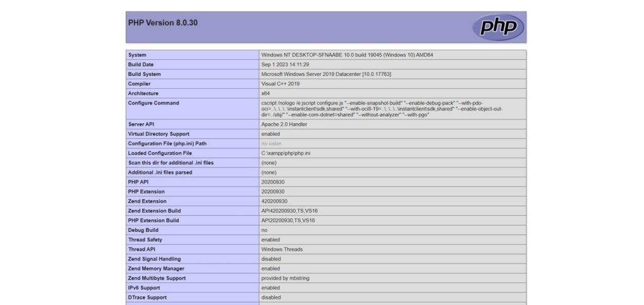Select 'disabled' beside Zend Signal Handling
This screenshot has width=644, height=305.
pyautogui.click(x=271, y=259)
